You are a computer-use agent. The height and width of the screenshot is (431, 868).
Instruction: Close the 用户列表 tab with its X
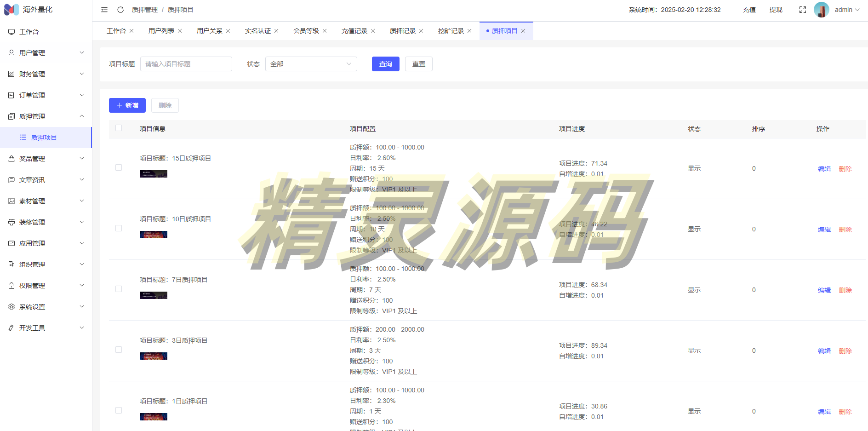(180, 31)
